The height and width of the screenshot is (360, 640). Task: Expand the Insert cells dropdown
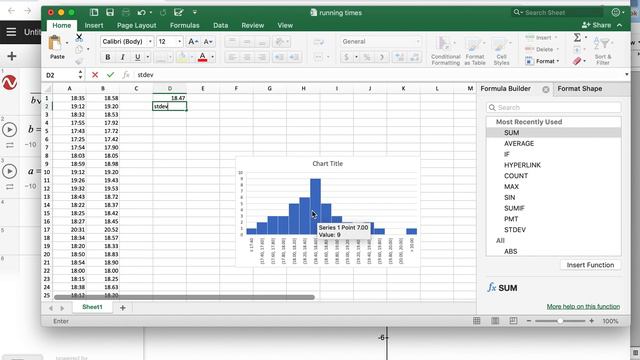point(556,38)
